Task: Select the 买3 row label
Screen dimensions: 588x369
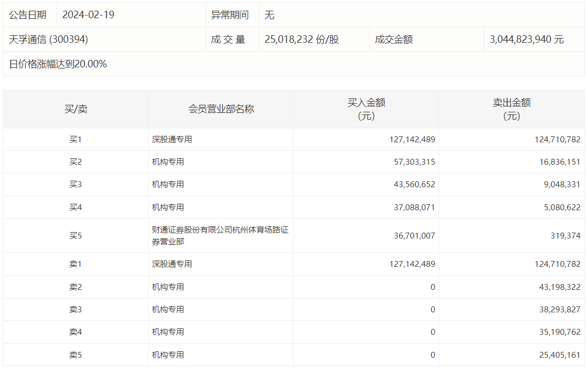Action: [75, 184]
